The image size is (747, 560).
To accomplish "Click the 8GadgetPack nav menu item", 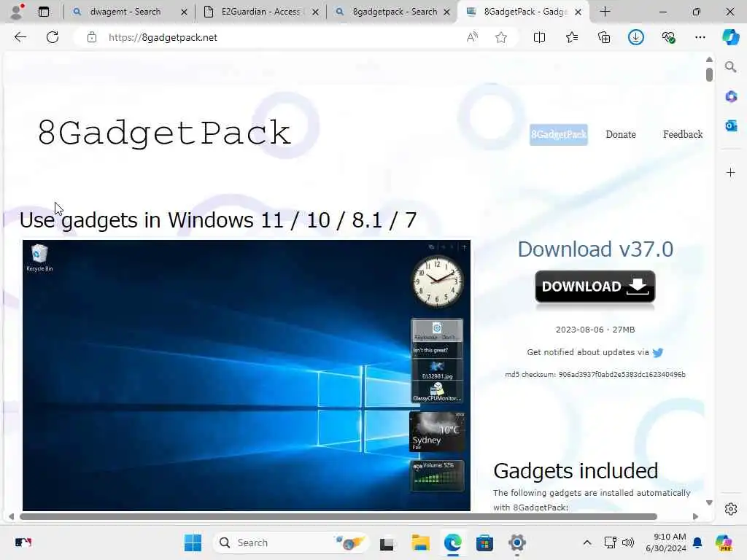I will coord(558,134).
